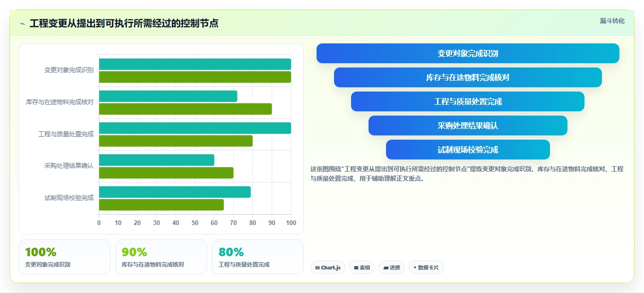
Task: Select the 工程与质量处置完成 funnel stage
Action: click(x=468, y=101)
